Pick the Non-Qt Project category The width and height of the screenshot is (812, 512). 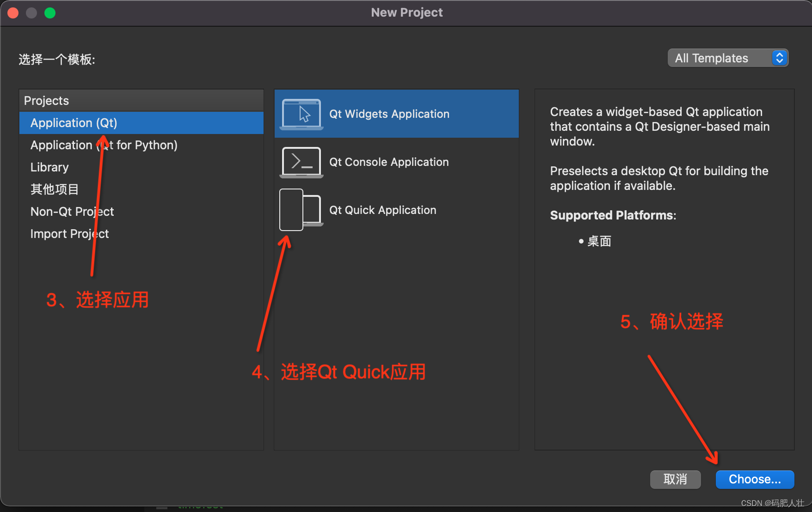tap(141, 212)
